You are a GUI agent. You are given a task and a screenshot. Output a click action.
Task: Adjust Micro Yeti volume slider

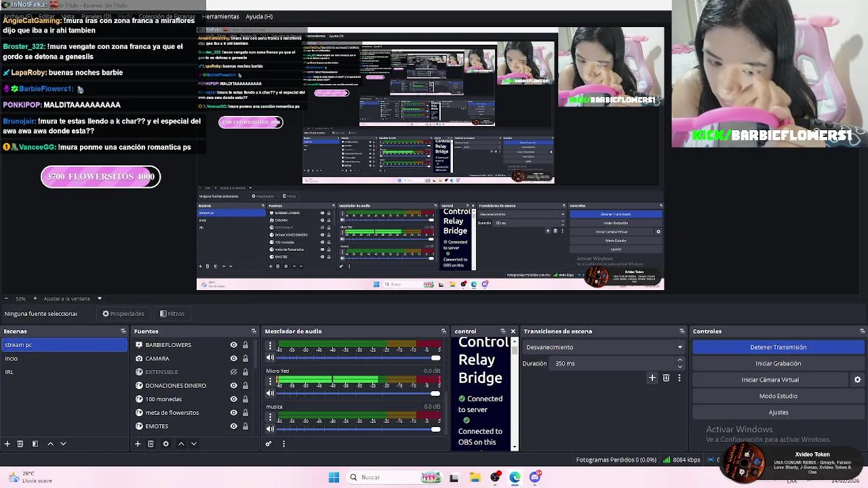click(x=359, y=393)
